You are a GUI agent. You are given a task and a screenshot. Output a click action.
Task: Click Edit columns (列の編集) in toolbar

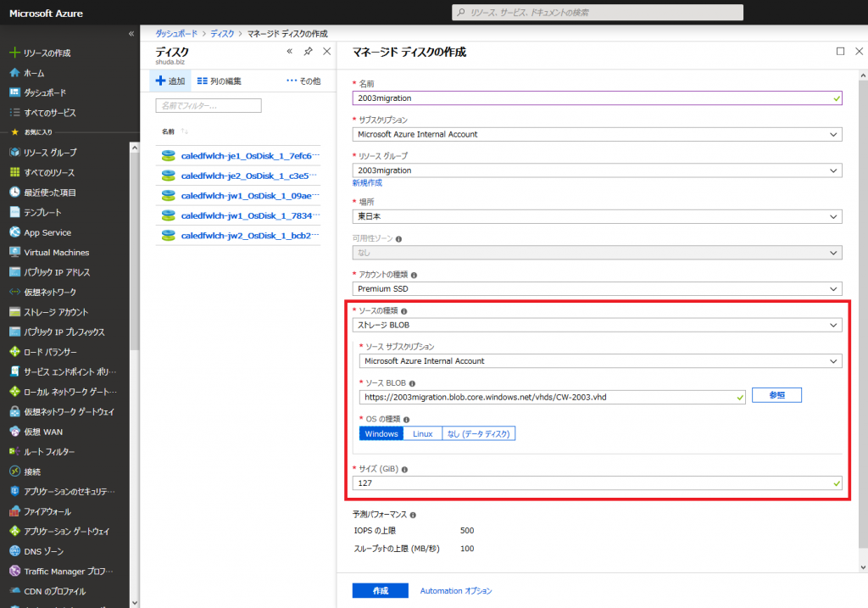[220, 81]
